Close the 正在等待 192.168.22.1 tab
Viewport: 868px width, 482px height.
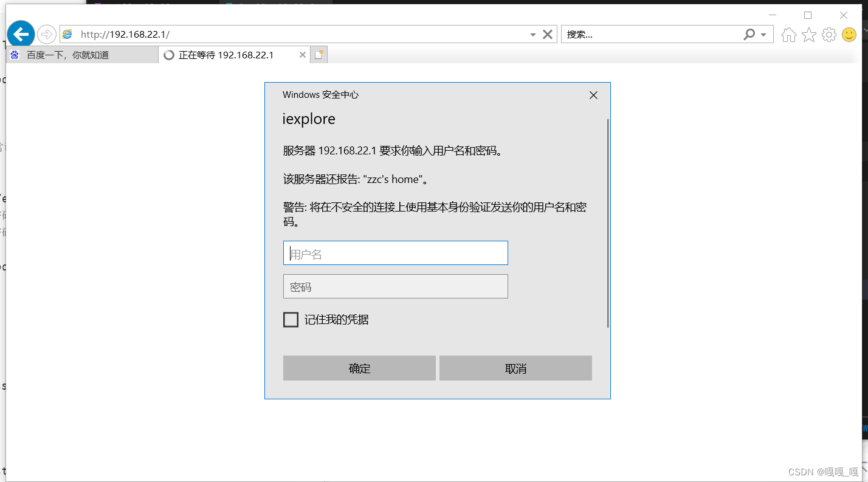tap(303, 55)
